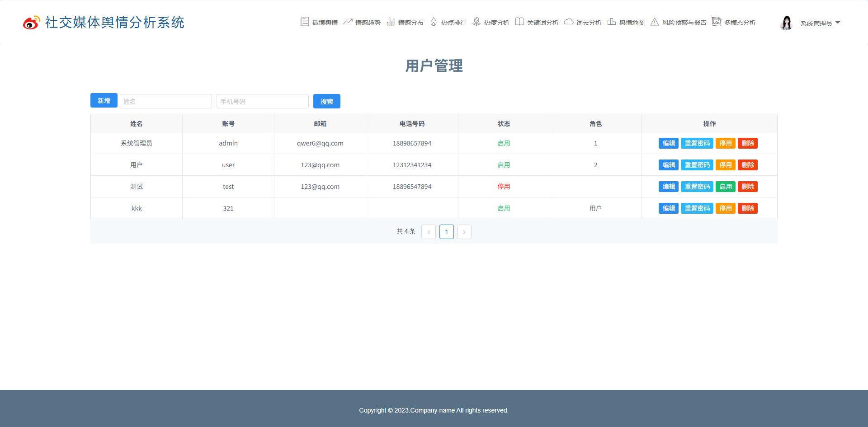Click the phone number 18898657894
The width and height of the screenshot is (868, 427).
click(412, 143)
